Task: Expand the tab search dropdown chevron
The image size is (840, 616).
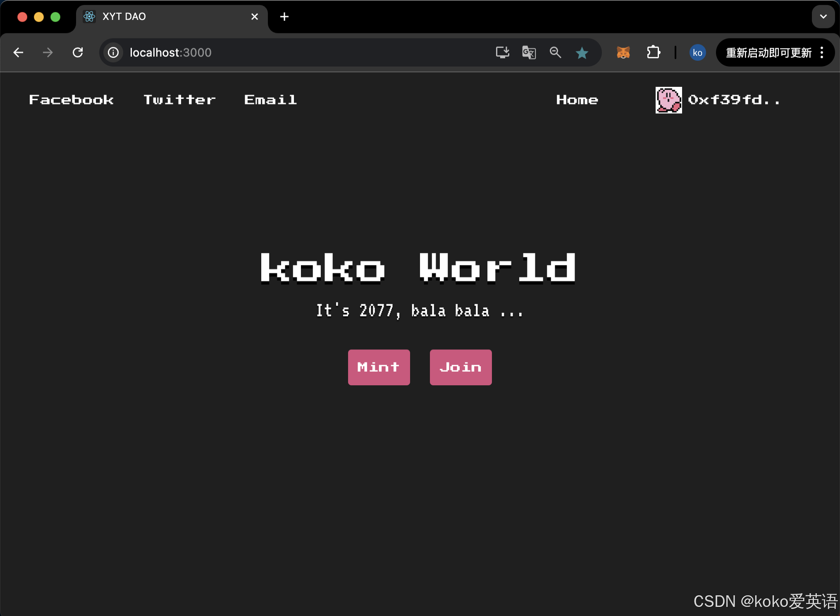Action: (x=823, y=17)
